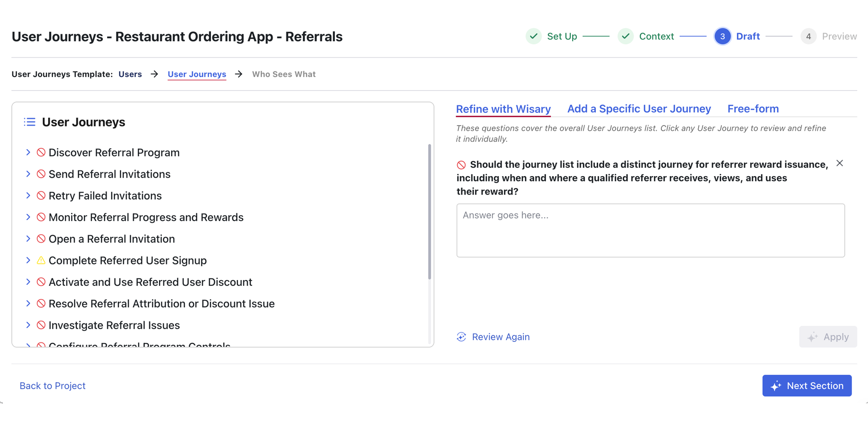Click Review Again
The width and height of the screenshot is (868, 425).
493,337
